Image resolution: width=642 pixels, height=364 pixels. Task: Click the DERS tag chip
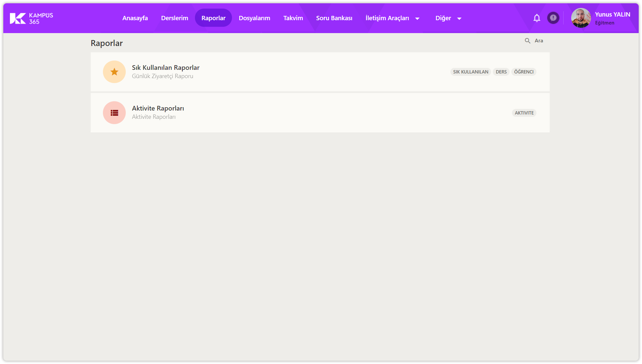point(501,72)
